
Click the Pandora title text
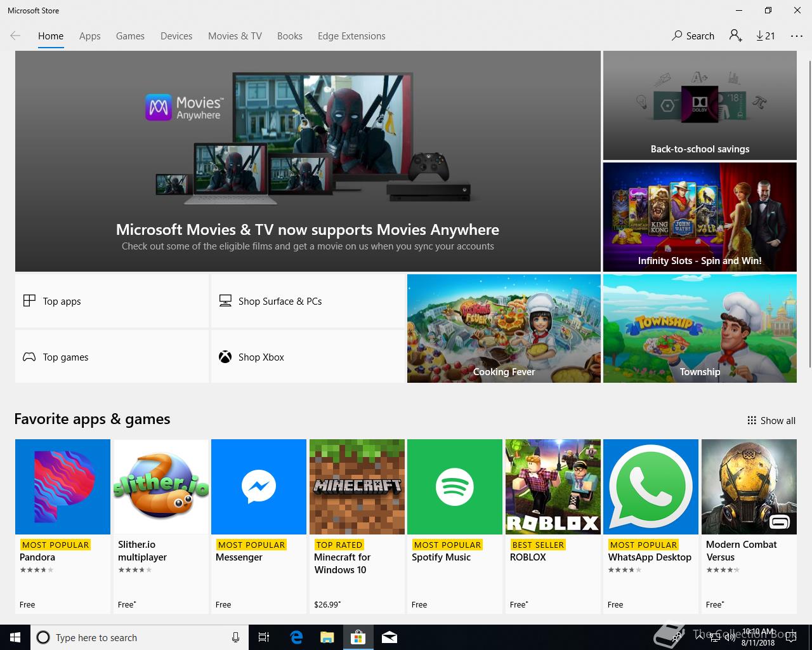point(37,557)
